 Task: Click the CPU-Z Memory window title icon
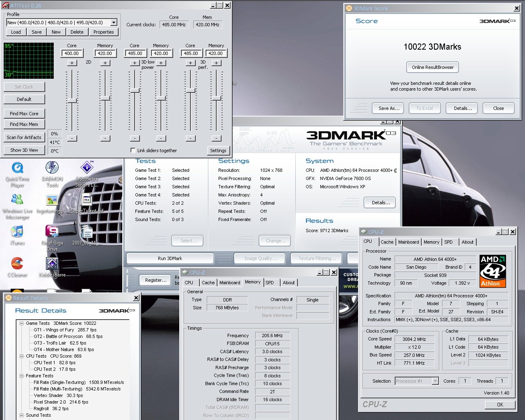coord(185,272)
